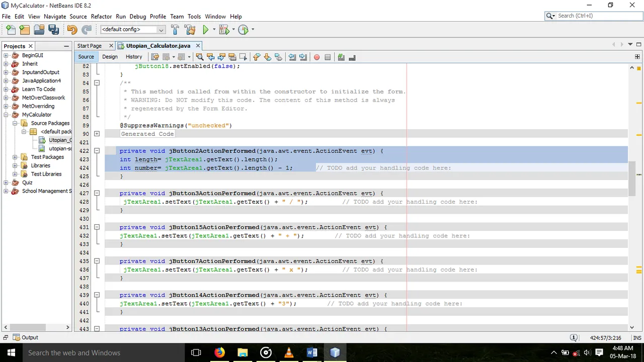This screenshot has height=362, width=644.
Task: Open VLC media player from taskbar
Action: coord(289,352)
